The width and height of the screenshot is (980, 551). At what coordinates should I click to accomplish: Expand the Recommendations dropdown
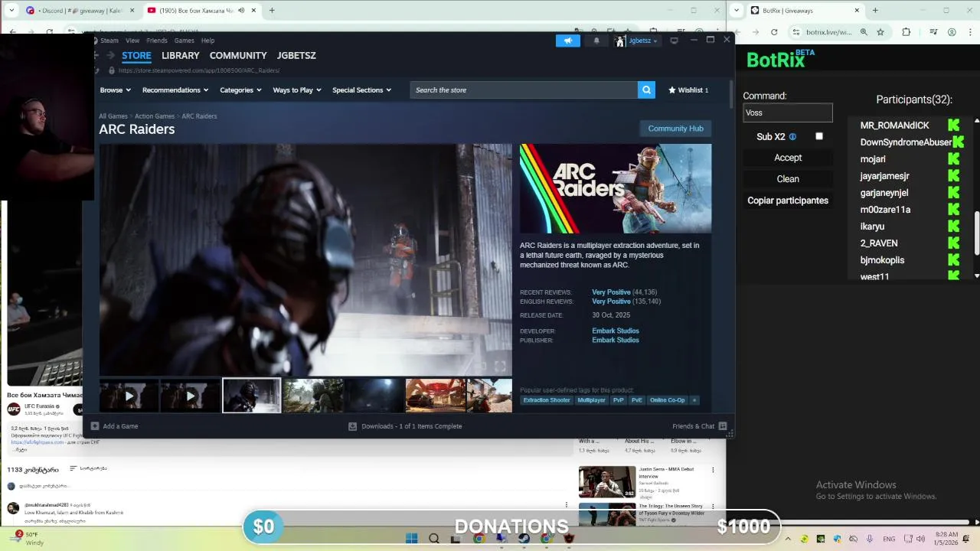(175, 90)
